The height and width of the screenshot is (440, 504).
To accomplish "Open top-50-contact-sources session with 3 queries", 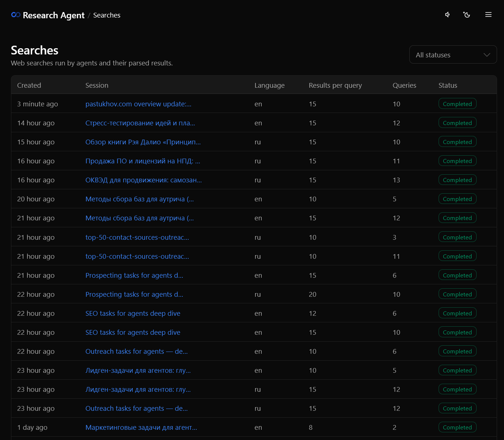I will pos(137,238).
